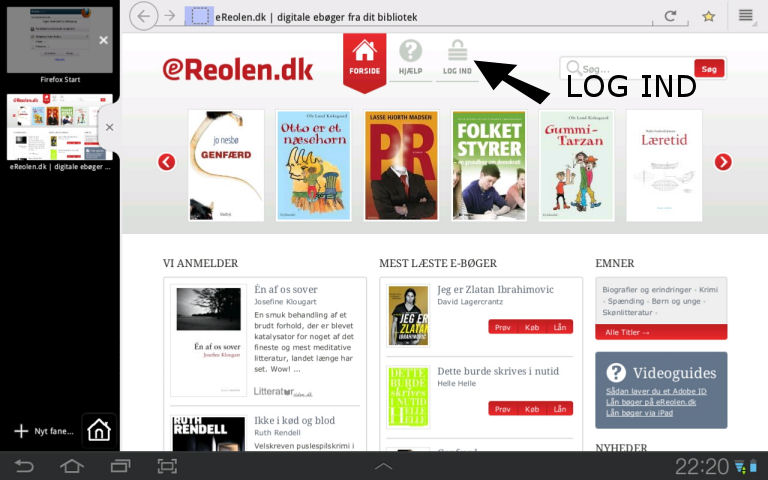Screen dimensions: 768x480
Task: Click Lån for Jeg er Zlatan Ibrahimovic
Action: [x=559, y=327]
